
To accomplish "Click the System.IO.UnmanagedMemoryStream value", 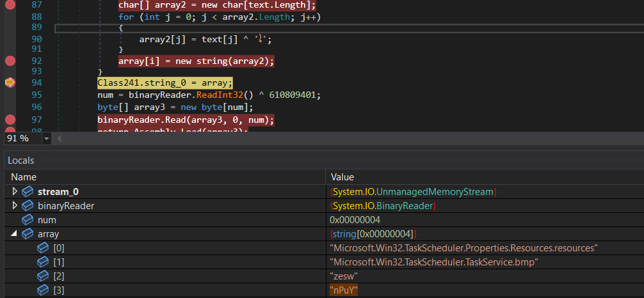I will tap(414, 192).
